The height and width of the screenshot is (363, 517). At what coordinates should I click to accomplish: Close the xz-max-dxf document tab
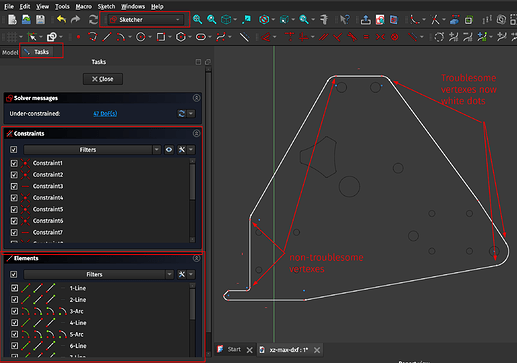pyautogui.click(x=317, y=350)
